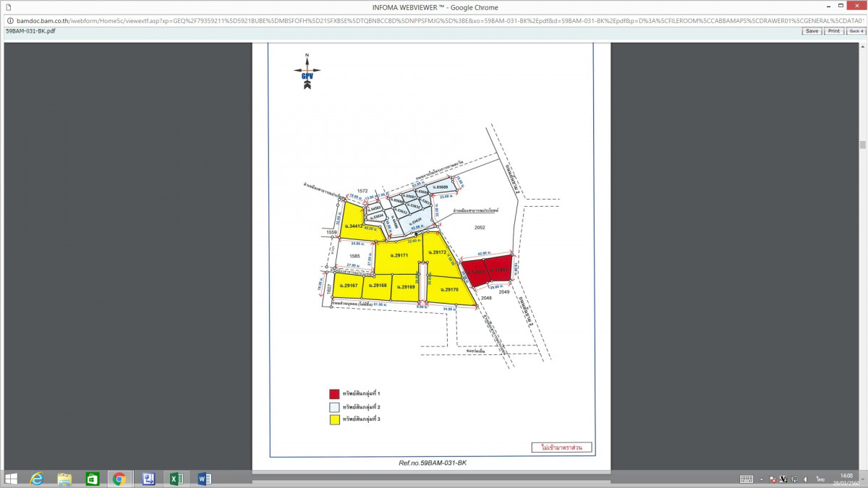The image size is (868, 488).
Task: Click yellow parcel labeled 29167
Action: [349, 286]
